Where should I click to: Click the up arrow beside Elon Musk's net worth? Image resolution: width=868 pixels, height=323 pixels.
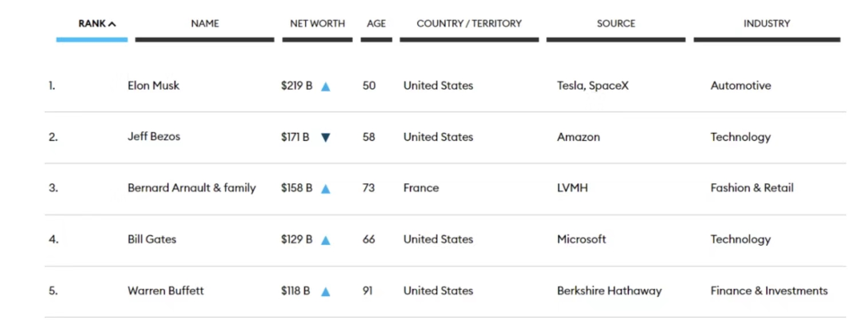click(325, 86)
